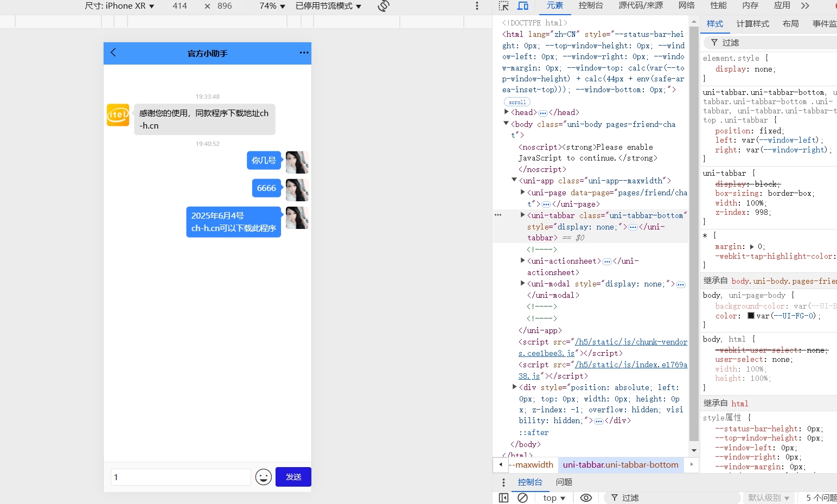Viewport: 837px width, 504px height.
Task: Select uni-tabbar.uni-tabbar-bottom breadcrumb
Action: [x=621, y=465]
